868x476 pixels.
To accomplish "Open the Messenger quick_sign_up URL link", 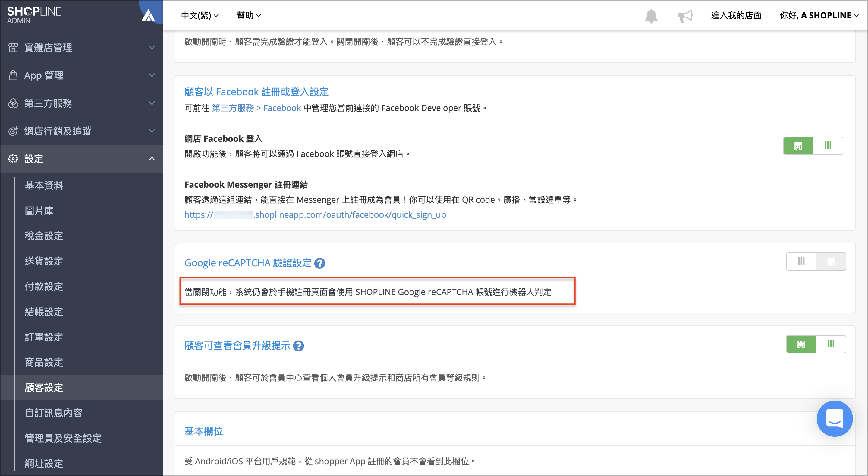I will click(x=315, y=215).
